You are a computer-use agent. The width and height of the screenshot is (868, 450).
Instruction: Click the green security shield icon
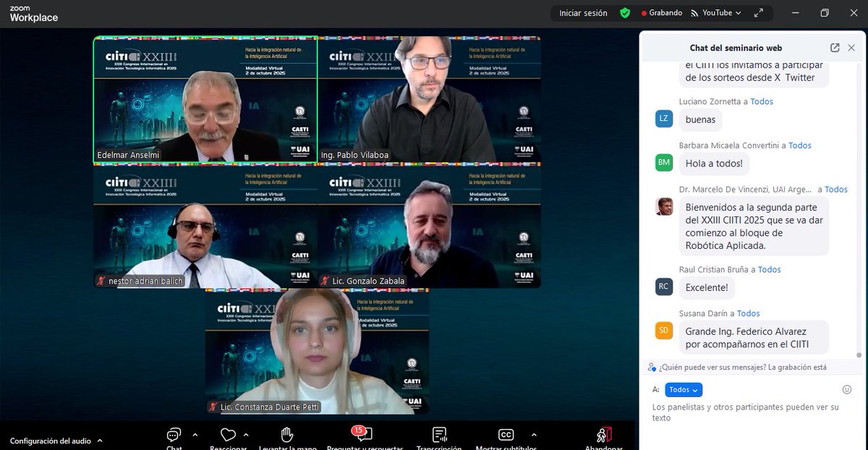624,13
